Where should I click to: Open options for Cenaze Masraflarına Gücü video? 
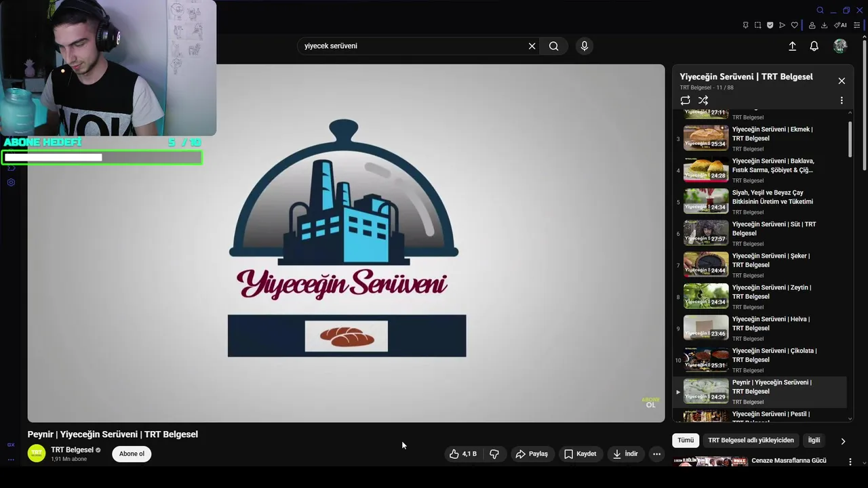[x=850, y=462]
